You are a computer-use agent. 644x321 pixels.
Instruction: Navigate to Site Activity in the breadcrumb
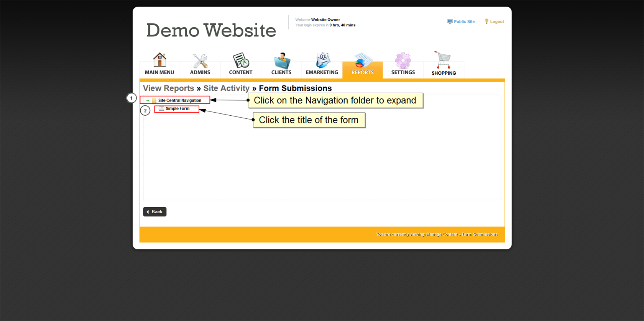226,88
